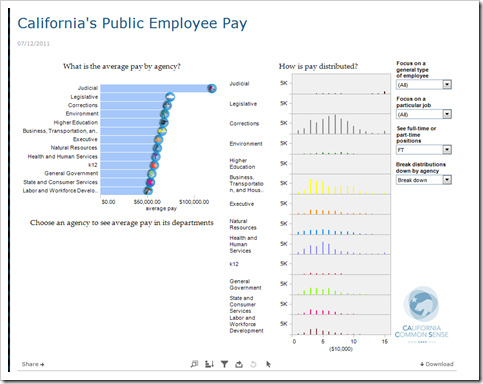Click the 'Legislative' label in average pay chart
Image resolution: width=483 pixels, height=384 pixels.
[84, 97]
